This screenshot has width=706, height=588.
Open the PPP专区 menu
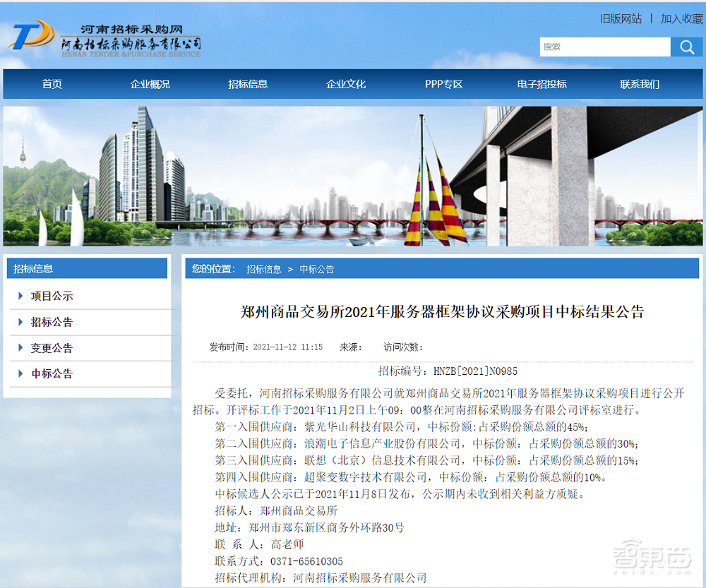[443, 83]
